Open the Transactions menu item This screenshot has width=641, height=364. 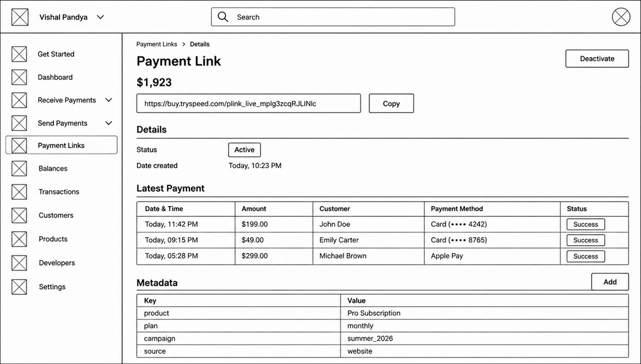(59, 192)
